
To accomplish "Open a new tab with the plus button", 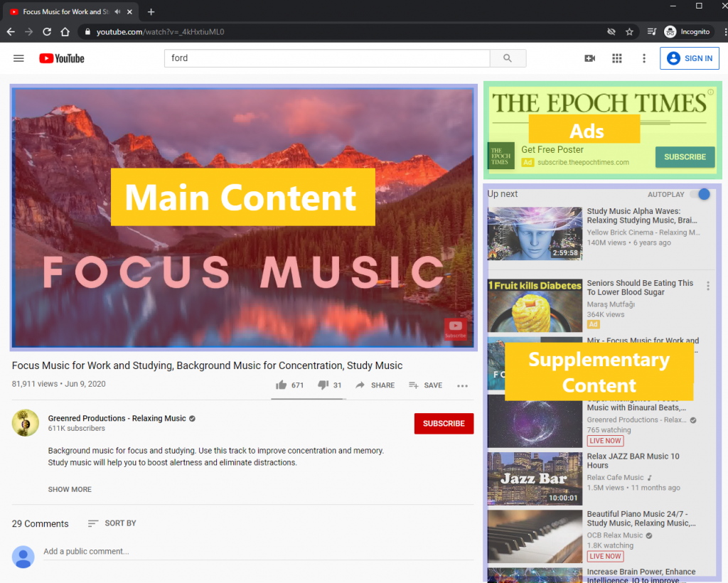I will [151, 11].
